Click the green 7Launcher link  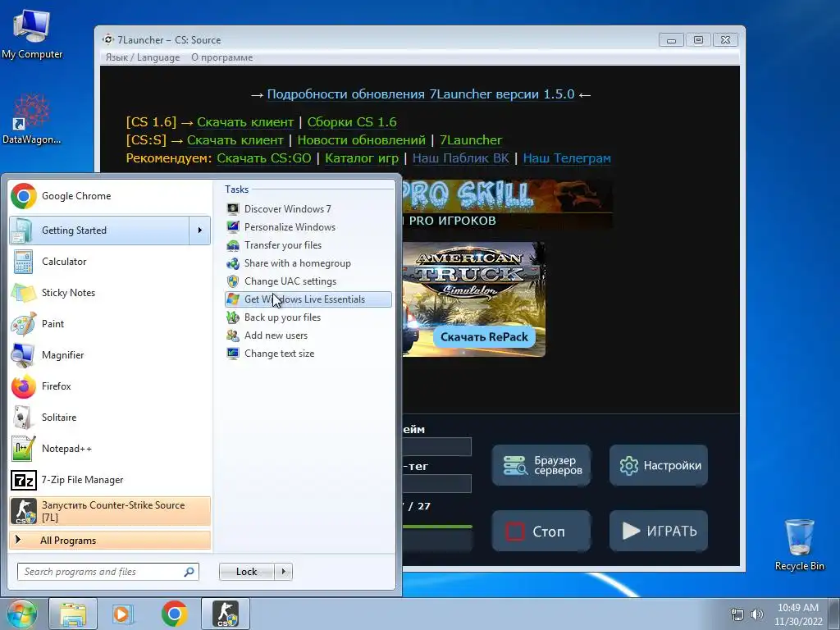coord(471,140)
